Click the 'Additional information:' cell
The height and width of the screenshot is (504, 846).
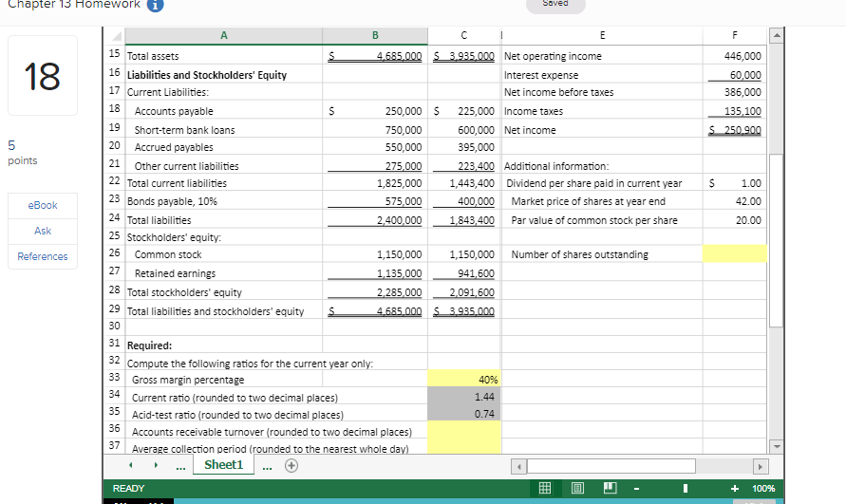point(602,166)
